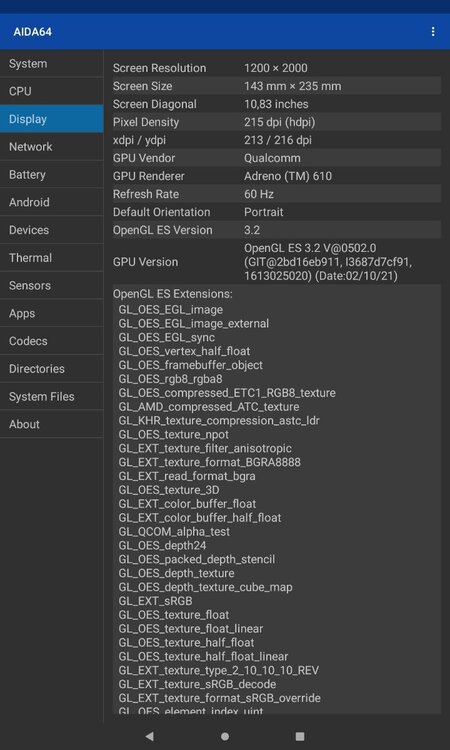
Task: Click the GL_EXT_color_buffer_half_float extension
Action: 200,518
